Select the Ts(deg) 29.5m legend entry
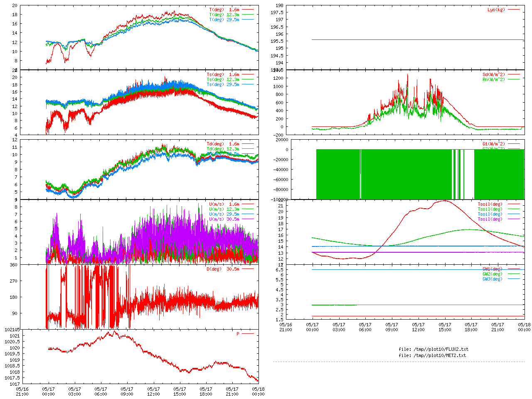 coord(223,84)
